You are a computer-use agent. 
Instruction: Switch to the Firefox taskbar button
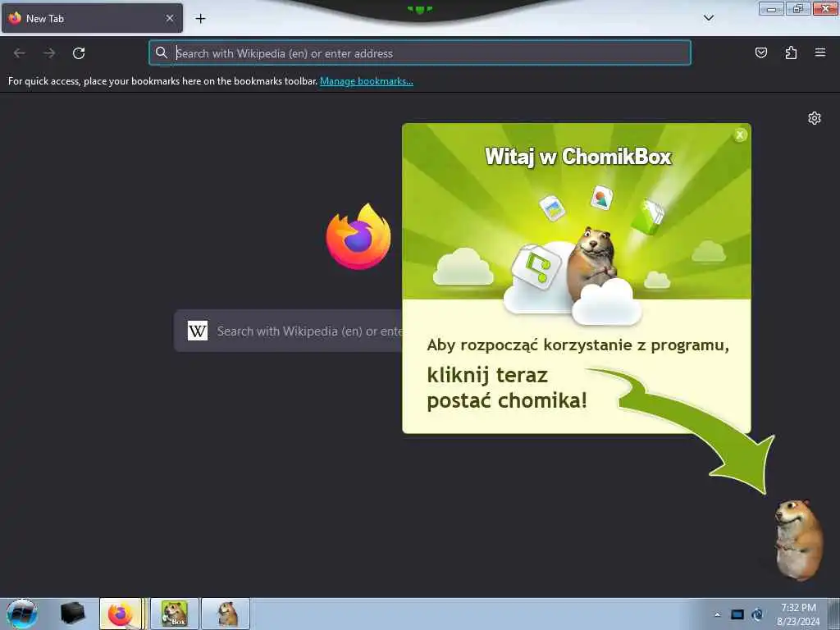[121, 614]
